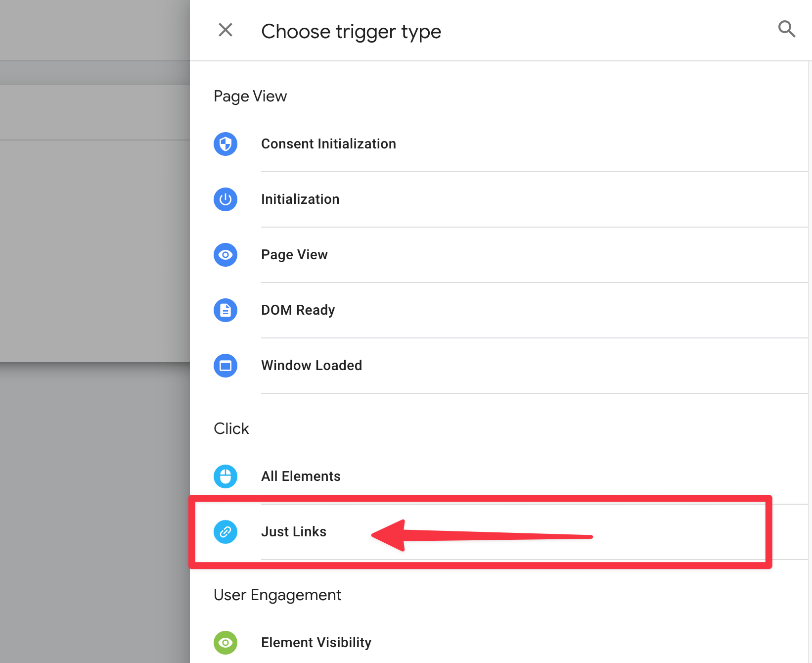Select Consent Initialization trigger type
The height and width of the screenshot is (663, 812).
[498, 144]
